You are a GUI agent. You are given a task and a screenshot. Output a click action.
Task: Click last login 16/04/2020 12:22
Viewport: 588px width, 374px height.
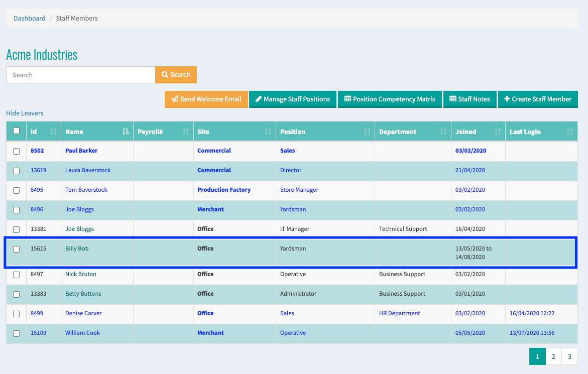coord(532,313)
